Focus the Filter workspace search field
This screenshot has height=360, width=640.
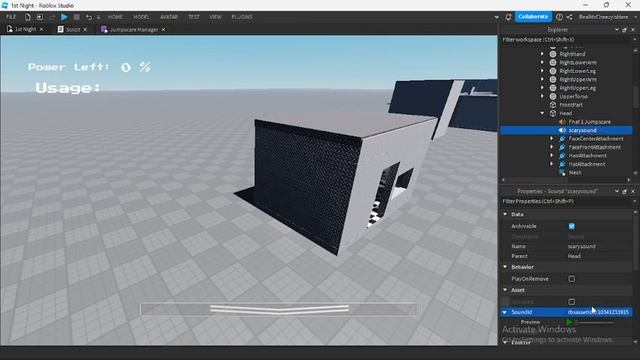coord(566,40)
